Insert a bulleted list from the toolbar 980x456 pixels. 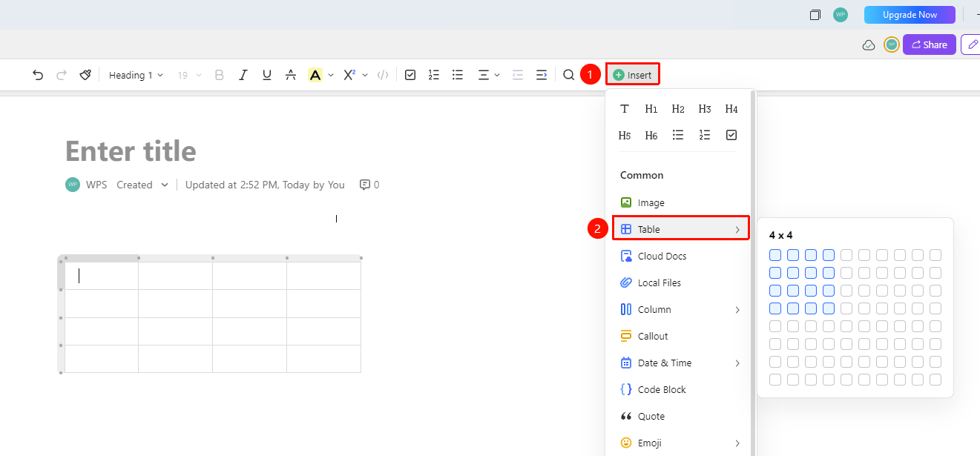pos(458,75)
